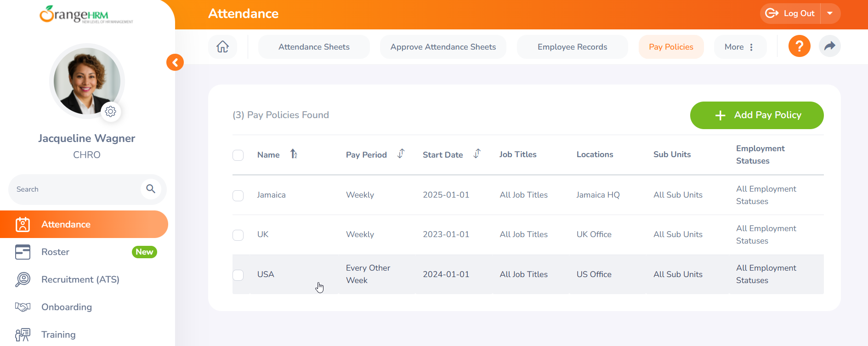The image size is (868, 346).
Task: Click the share arrow icon
Action: 829,46
